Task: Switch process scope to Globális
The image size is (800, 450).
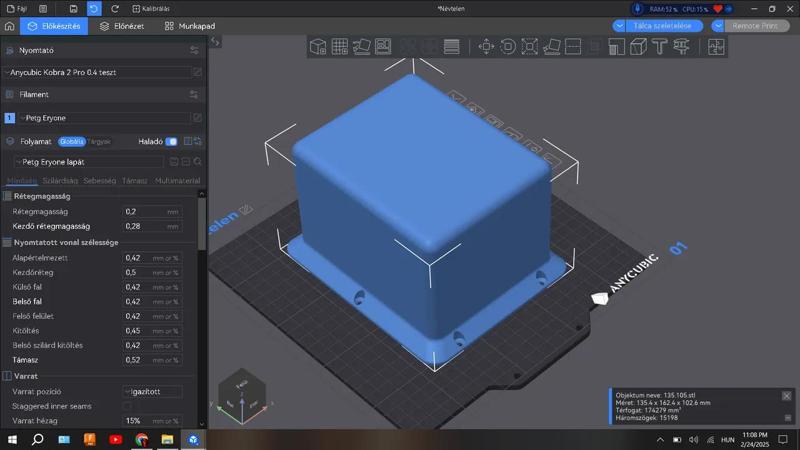Action: (x=71, y=141)
